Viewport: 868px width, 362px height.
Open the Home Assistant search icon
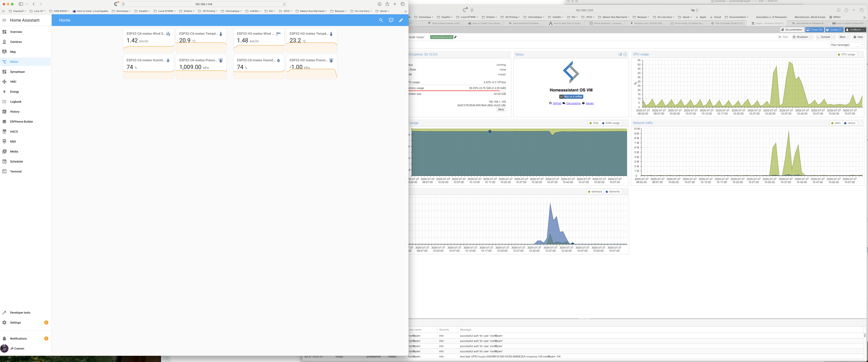coord(381,20)
